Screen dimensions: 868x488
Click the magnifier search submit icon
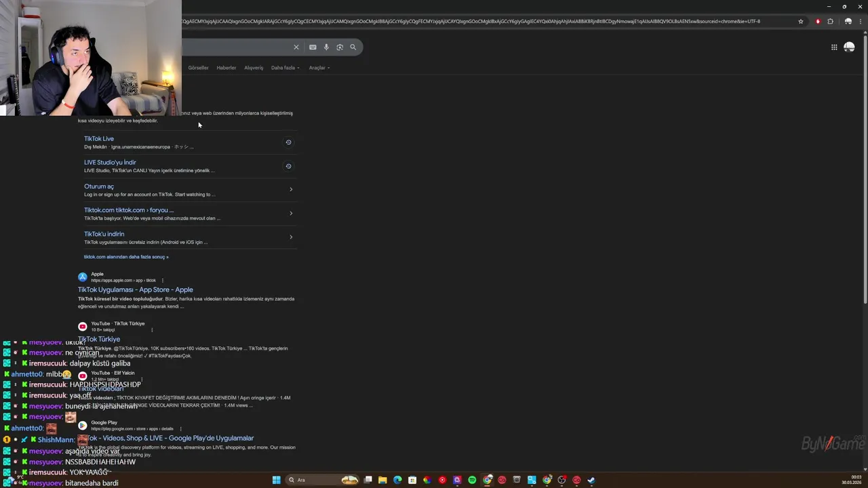pos(353,47)
